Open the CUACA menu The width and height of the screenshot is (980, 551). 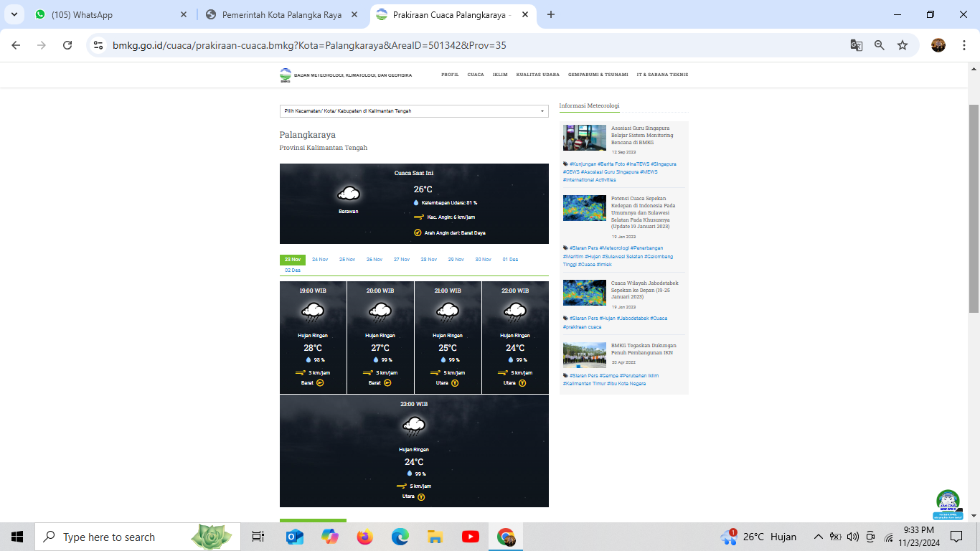476,75
